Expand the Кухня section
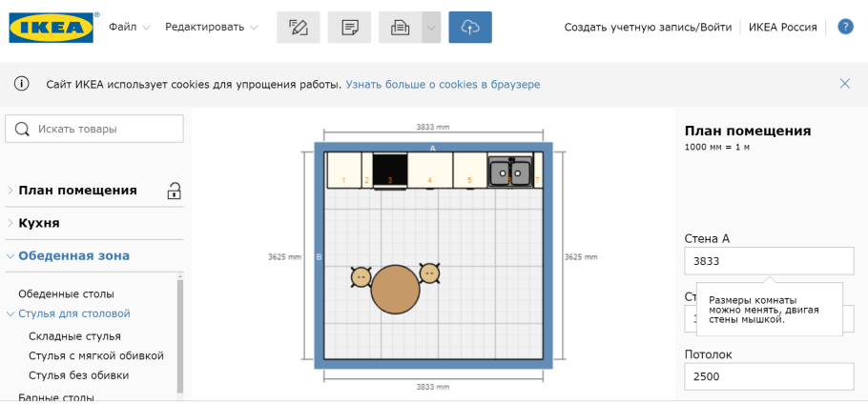 [39, 223]
